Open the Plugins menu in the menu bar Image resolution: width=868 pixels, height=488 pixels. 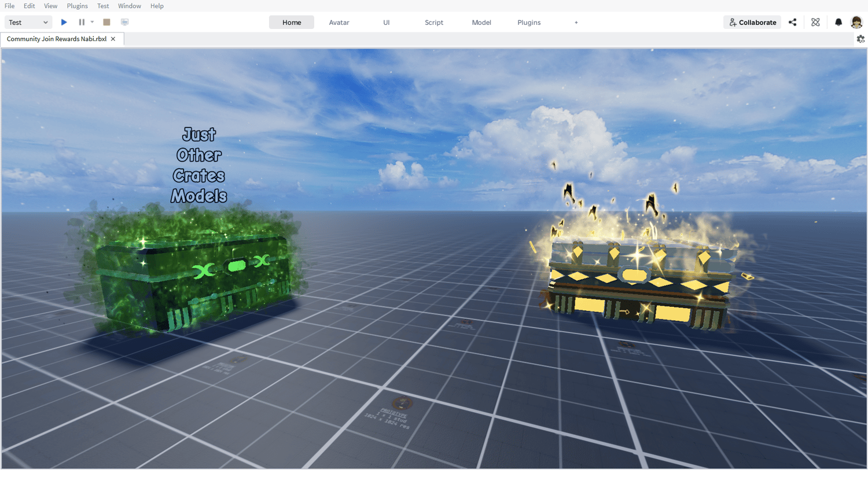pos(77,6)
